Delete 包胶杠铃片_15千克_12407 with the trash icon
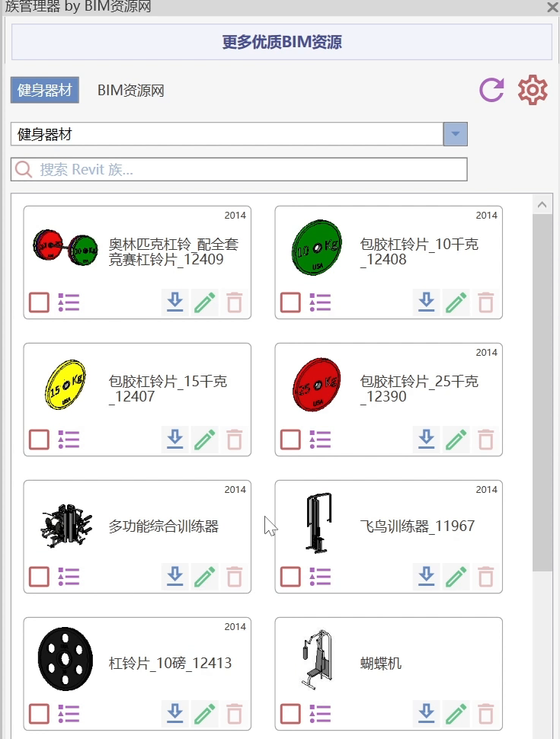560x739 pixels. click(x=234, y=440)
